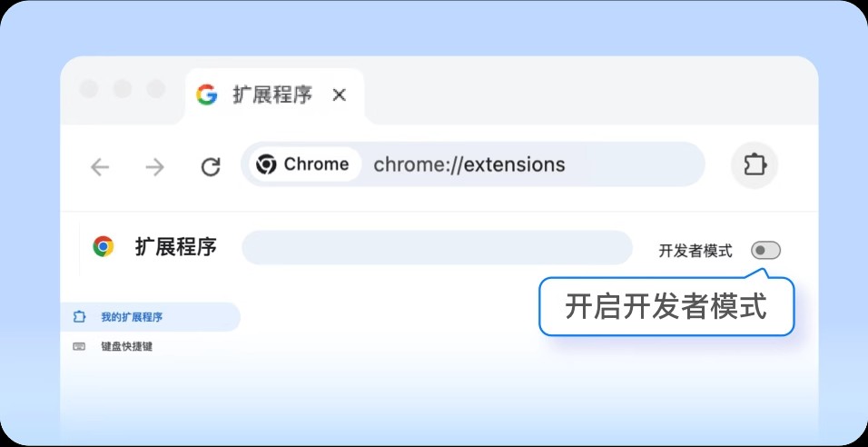The width and height of the screenshot is (868, 447).
Task: Click the puzzle icon beside 我的扩展程序
Action: 79,317
